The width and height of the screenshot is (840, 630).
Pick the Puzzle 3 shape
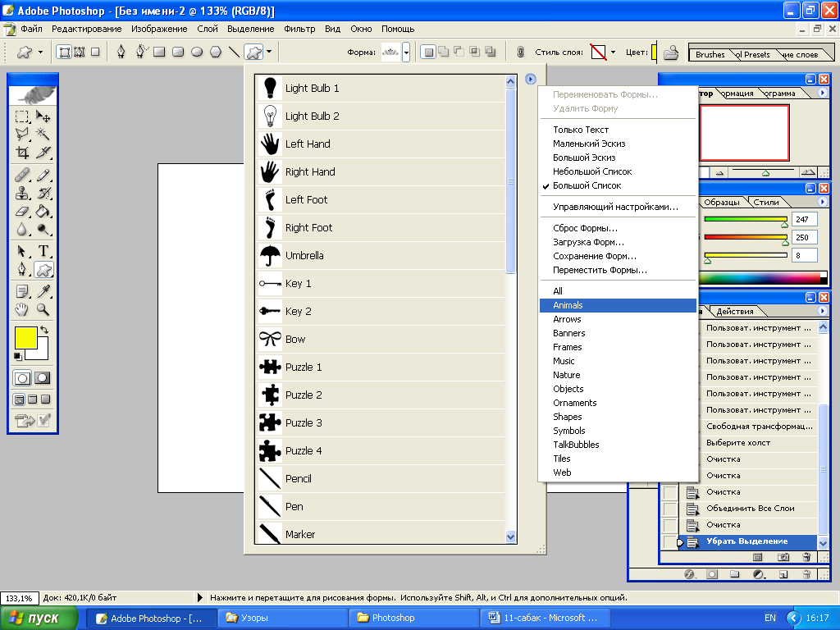(x=381, y=422)
